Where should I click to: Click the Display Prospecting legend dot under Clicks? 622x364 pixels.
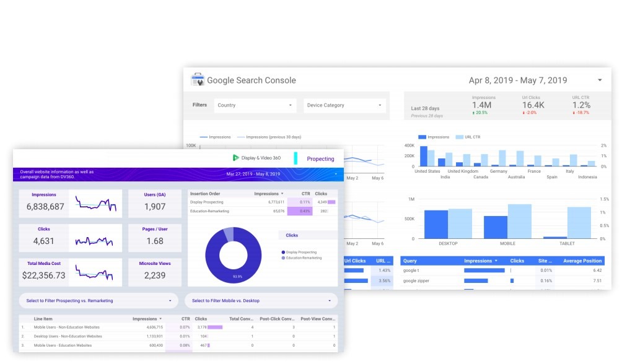pyautogui.click(x=283, y=252)
